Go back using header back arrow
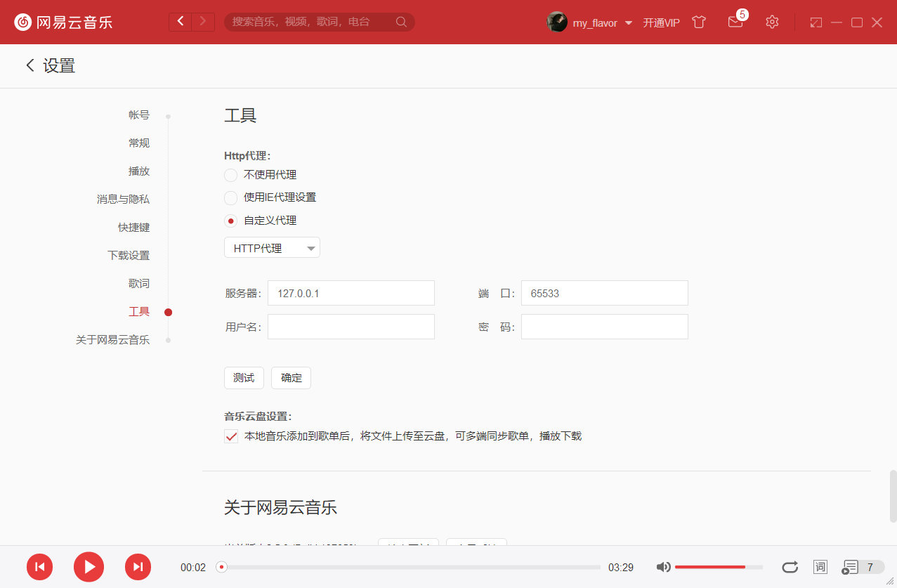 (x=181, y=22)
